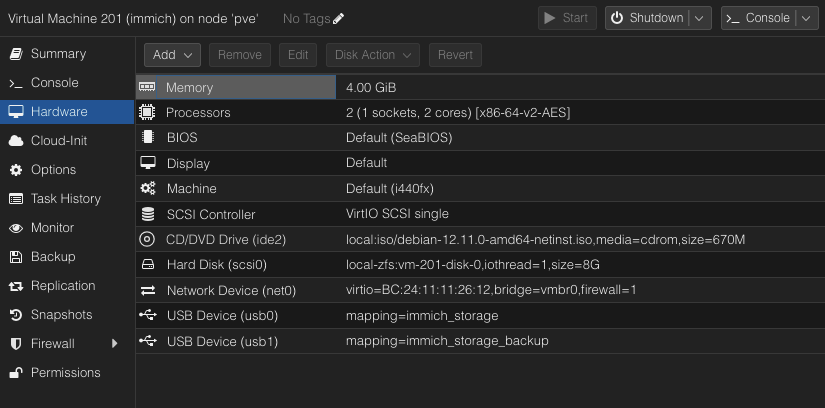Click the Hard Disk drive icon
The width and height of the screenshot is (825, 408).
click(x=148, y=265)
